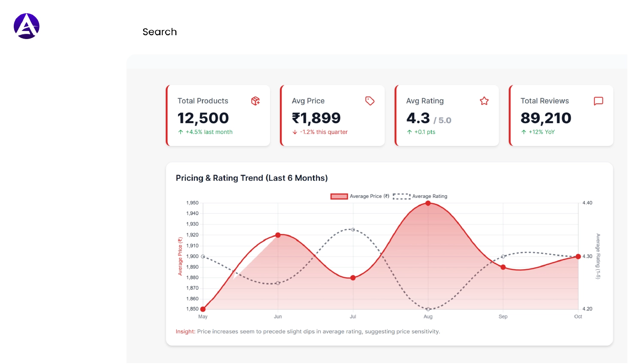Select the Oct label on chart axis
The image size is (628, 364).
point(578,316)
